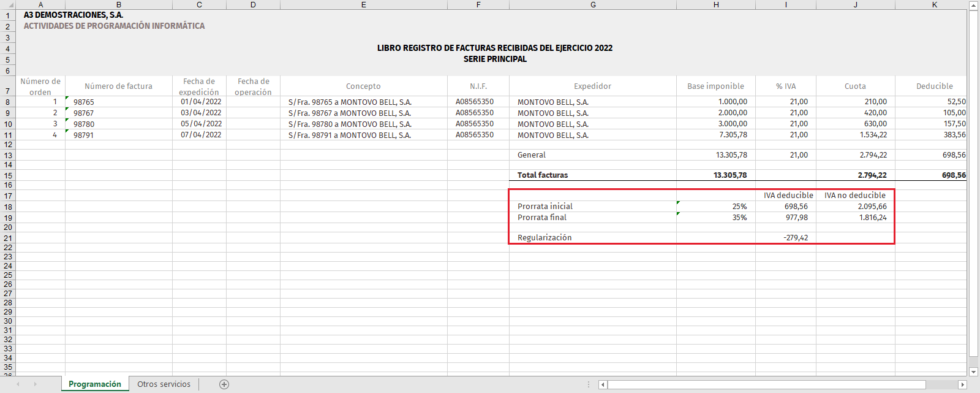This screenshot has width=980, height=393.
Task: Click the Fecha de operación heading cell
Action: pos(253,86)
